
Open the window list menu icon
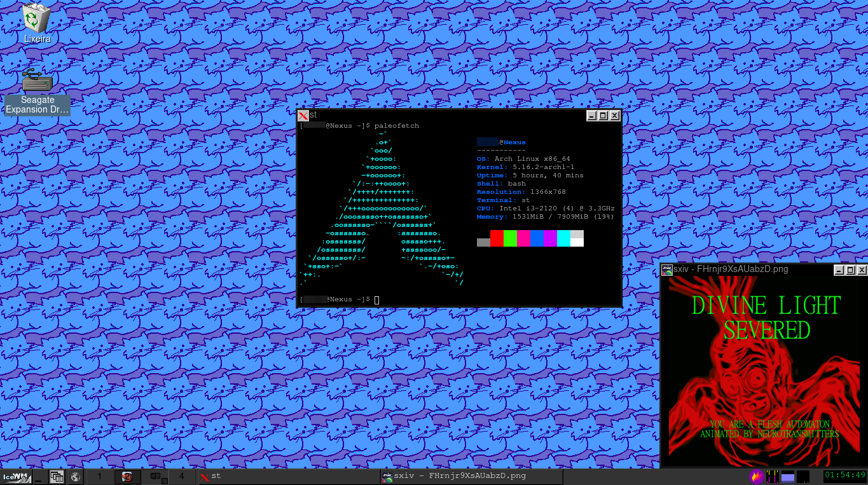click(x=57, y=477)
